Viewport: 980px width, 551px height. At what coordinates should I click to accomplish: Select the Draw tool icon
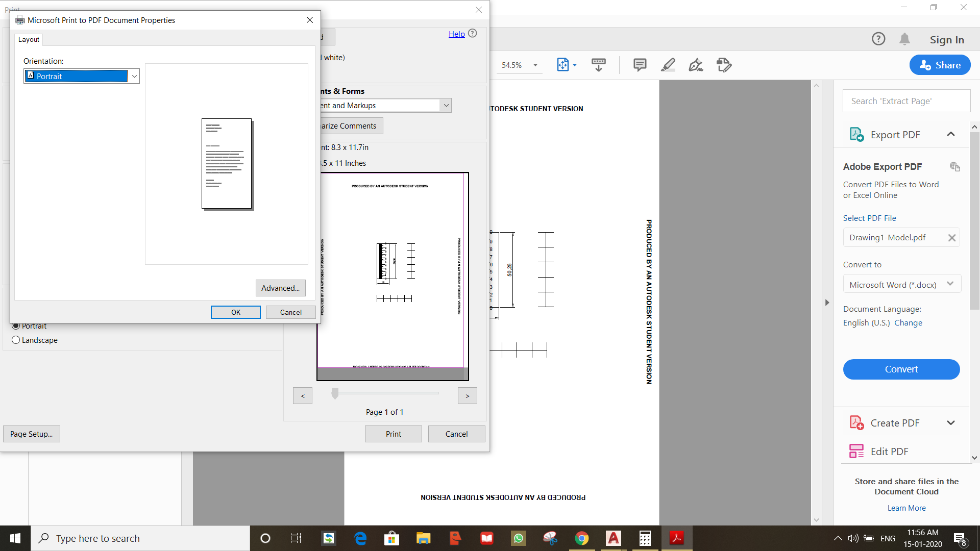point(669,65)
